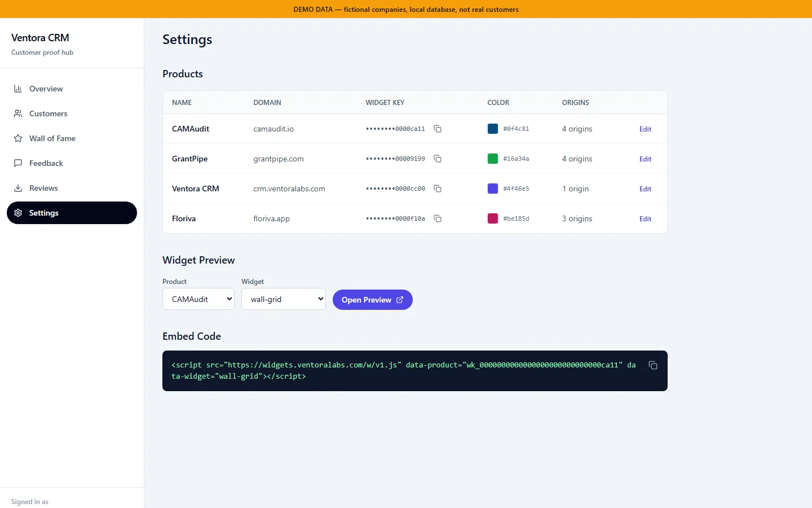Screen dimensions: 812x508
Task: Click the embed code script text
Action: (404, 370)
